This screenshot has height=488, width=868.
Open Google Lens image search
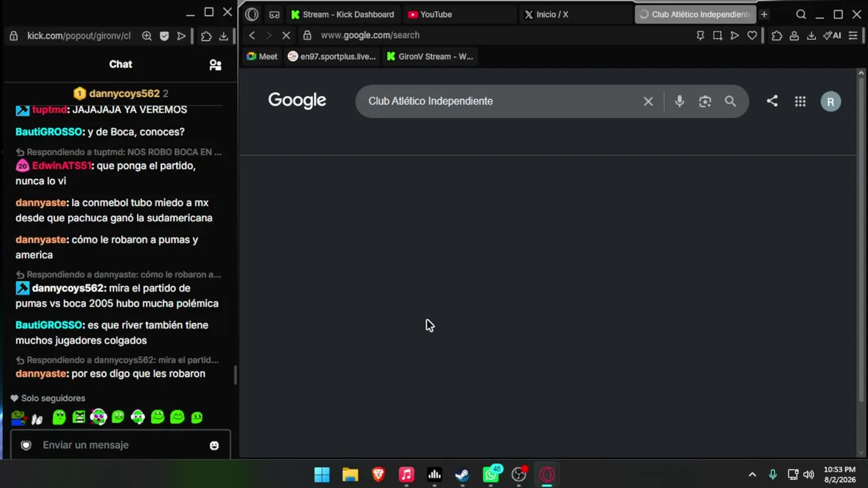pos(705,101)
